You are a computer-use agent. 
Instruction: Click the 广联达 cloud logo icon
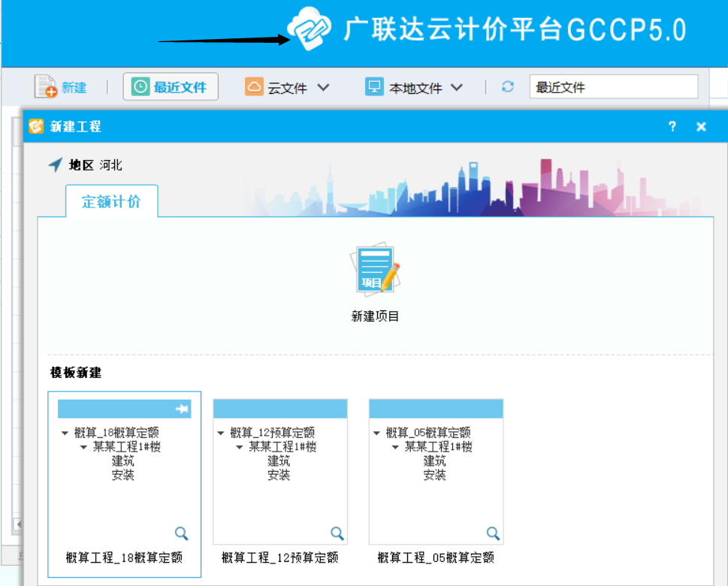click(x=310, y=29)
